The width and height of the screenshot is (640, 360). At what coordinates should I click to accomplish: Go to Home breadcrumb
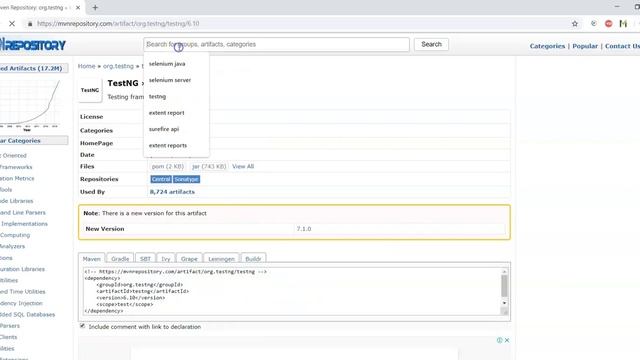coord(86,66)
